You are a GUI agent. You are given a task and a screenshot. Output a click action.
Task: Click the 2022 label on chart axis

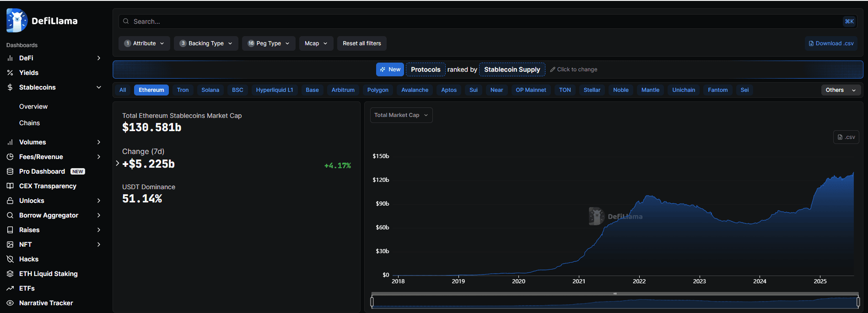pyautogui.click(x=639, y=281)
